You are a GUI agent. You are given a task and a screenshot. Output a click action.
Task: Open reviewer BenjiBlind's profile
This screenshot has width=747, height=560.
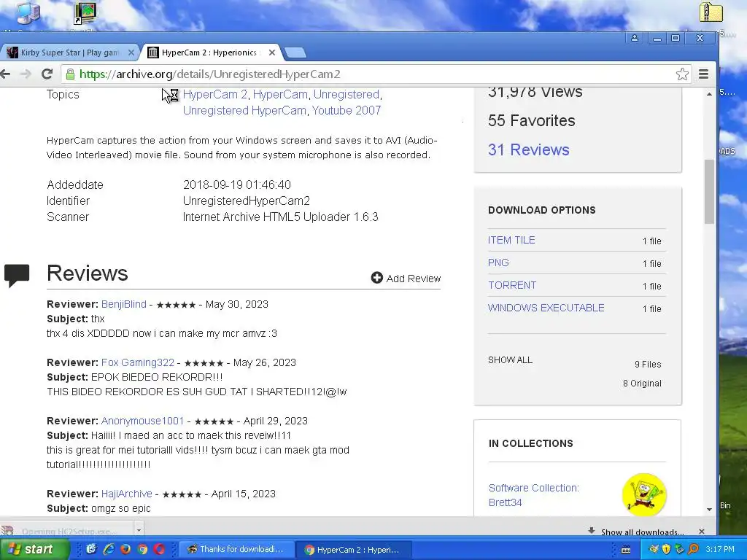click(x=124, y=304)
